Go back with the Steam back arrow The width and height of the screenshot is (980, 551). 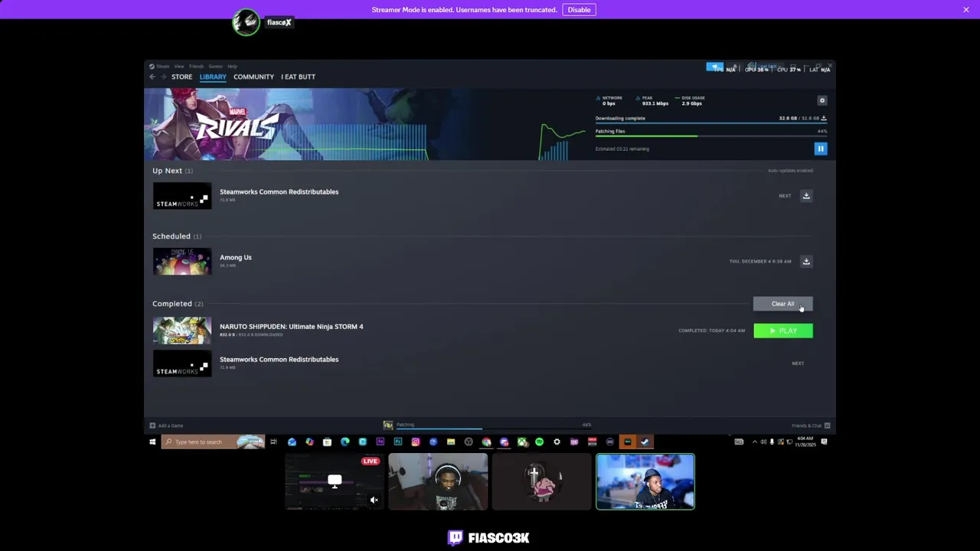tap(152, 77)
